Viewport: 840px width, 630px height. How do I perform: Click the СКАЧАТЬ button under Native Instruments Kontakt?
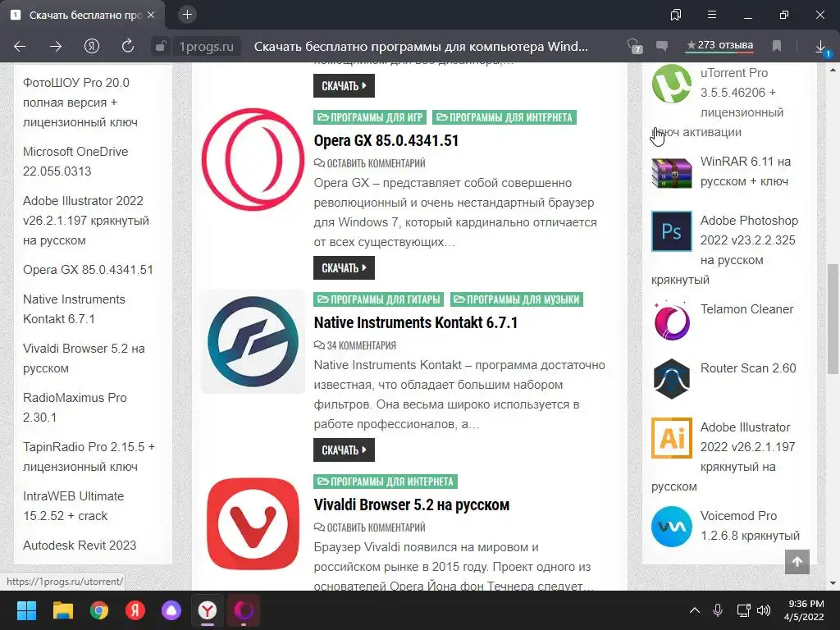click(x=344, y=450)
